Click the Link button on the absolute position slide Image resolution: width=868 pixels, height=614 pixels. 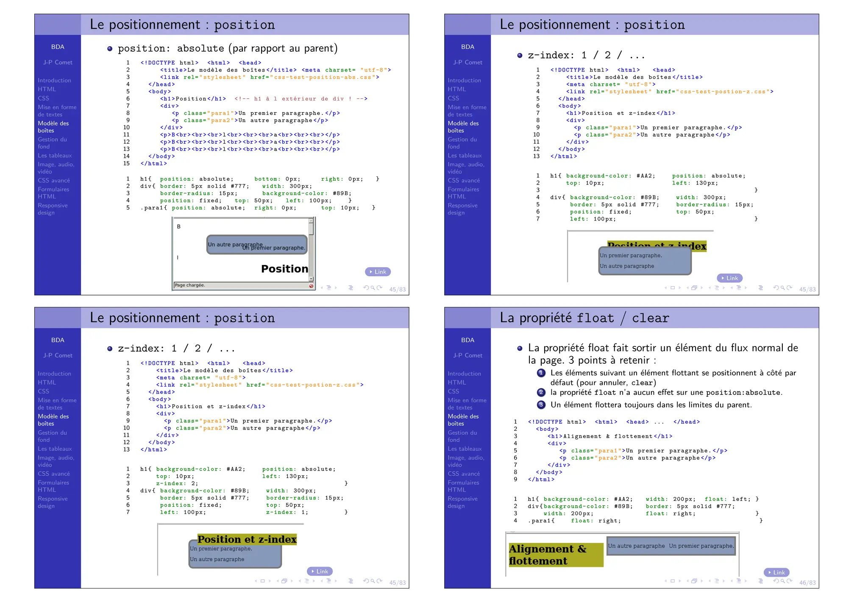click(x=378, y=272)
